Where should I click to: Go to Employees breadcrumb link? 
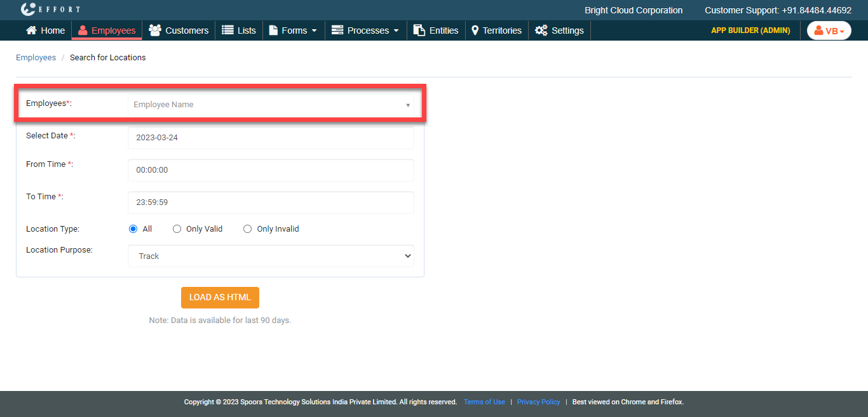coord(36,58)
